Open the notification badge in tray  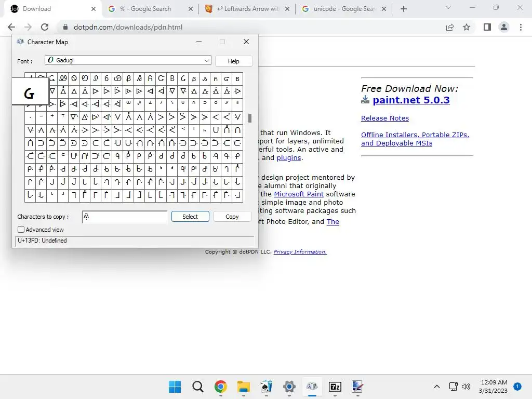[x=517, y=387]
